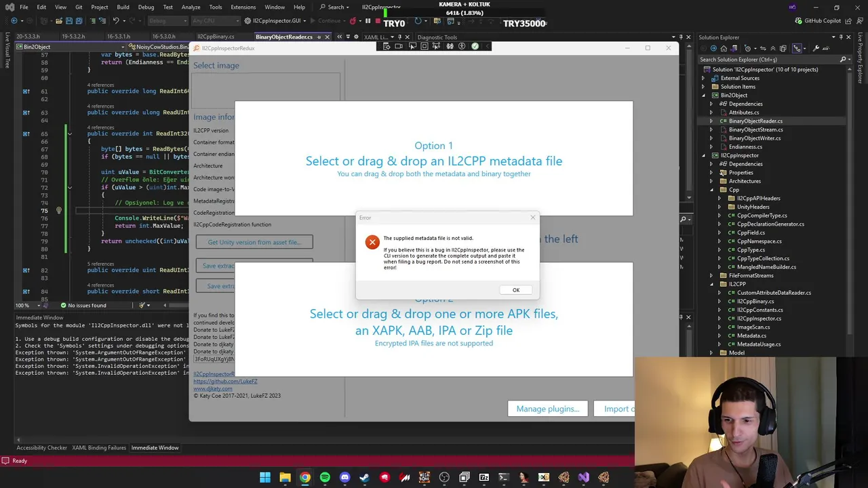Collapse the ReadInt32 method outlining toggle
Viewport: 868px width, 488px height.
click(69, 134)
